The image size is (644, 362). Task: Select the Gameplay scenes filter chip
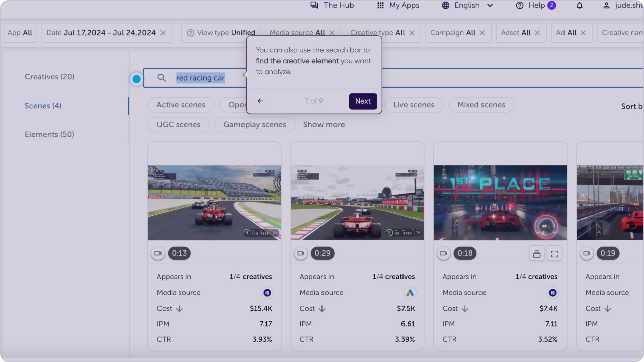click(x=255, y=125)
